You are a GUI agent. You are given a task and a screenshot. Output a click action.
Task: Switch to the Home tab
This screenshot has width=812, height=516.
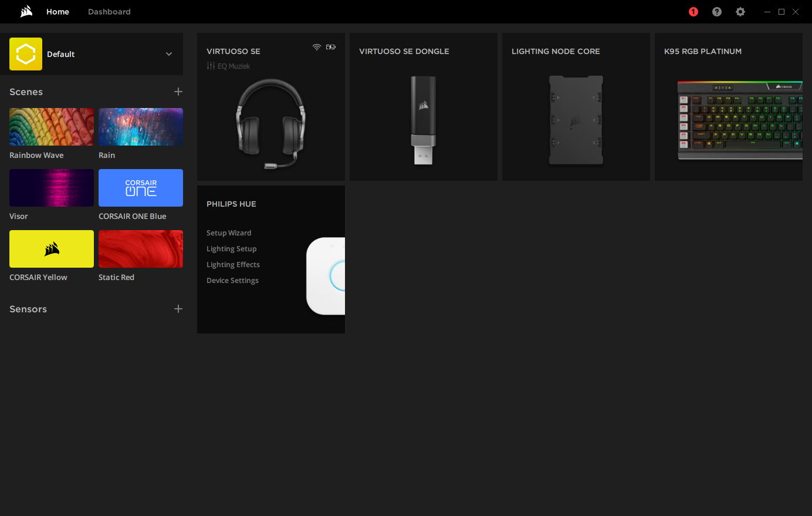point(57,12)
